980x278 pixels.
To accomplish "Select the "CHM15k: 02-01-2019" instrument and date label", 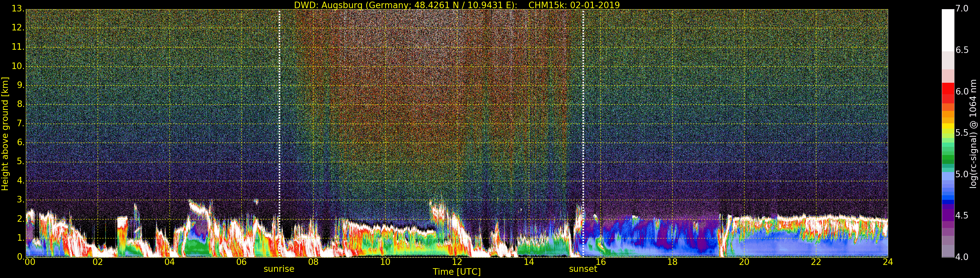I will tap(574, 5).
